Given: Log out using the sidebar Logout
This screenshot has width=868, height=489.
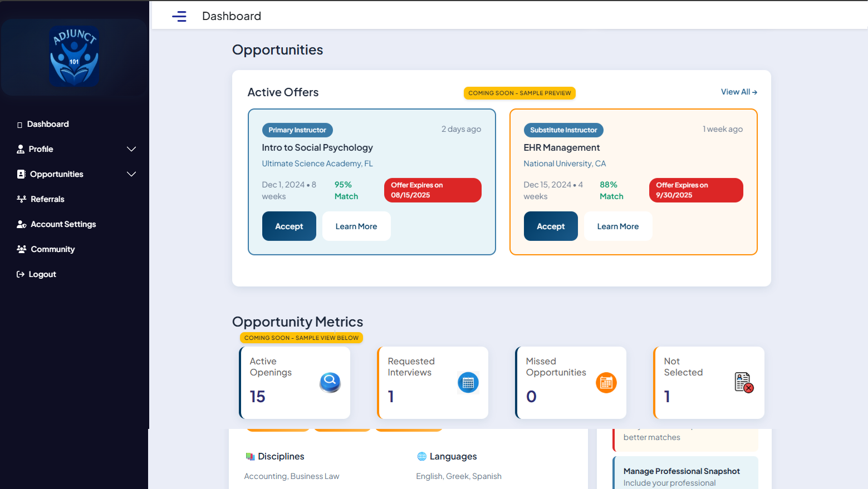Looking at the screenshot, I should [42, 274].
